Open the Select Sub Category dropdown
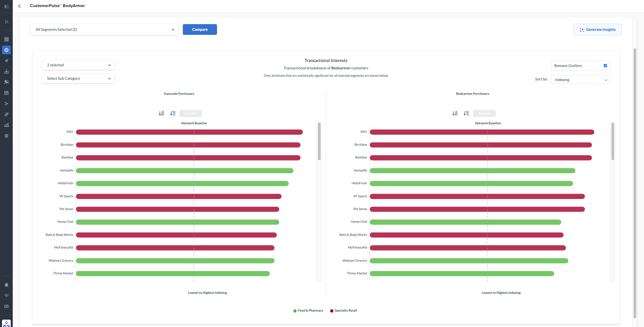 pos(78,78)
